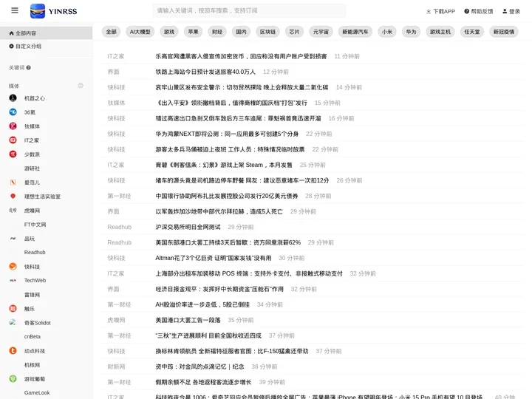
Task: Show the 游戏主机 category
Action: 440,32
